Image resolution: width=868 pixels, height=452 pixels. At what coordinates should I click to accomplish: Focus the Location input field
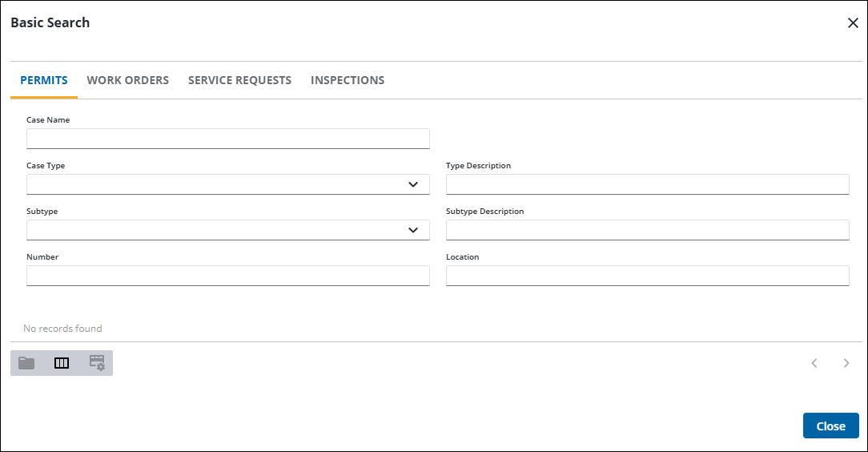click(648, 276)
